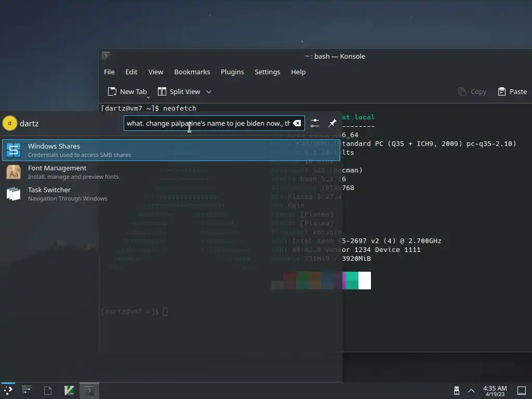Expand the New Tab dropdown arrow

coord(148,97)
